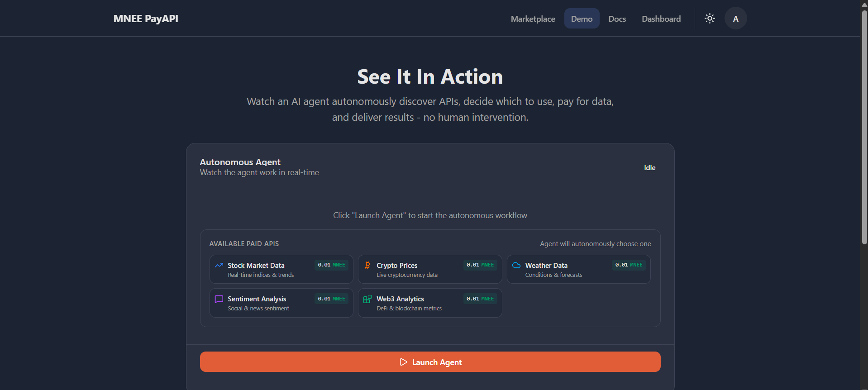Viewport: 868px width, 390px height.
Task: Select the Sentiment Analysis card title
Action: (257, 299)
